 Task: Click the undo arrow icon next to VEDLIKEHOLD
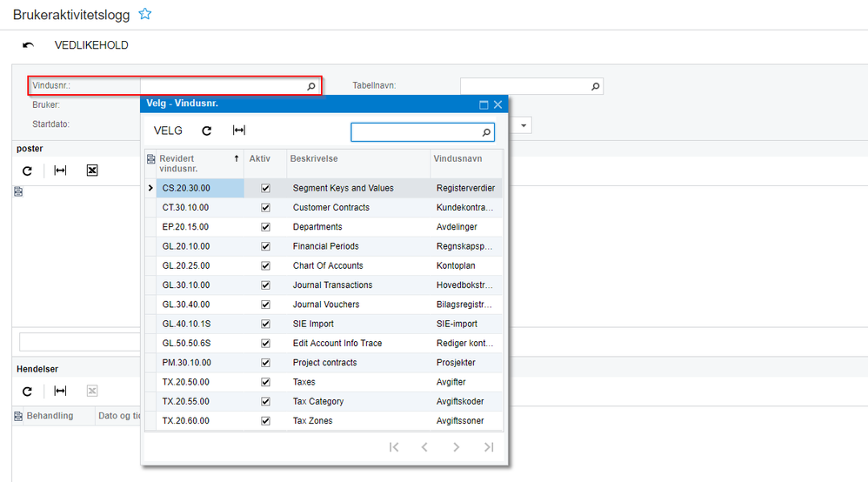click(28, 45)
